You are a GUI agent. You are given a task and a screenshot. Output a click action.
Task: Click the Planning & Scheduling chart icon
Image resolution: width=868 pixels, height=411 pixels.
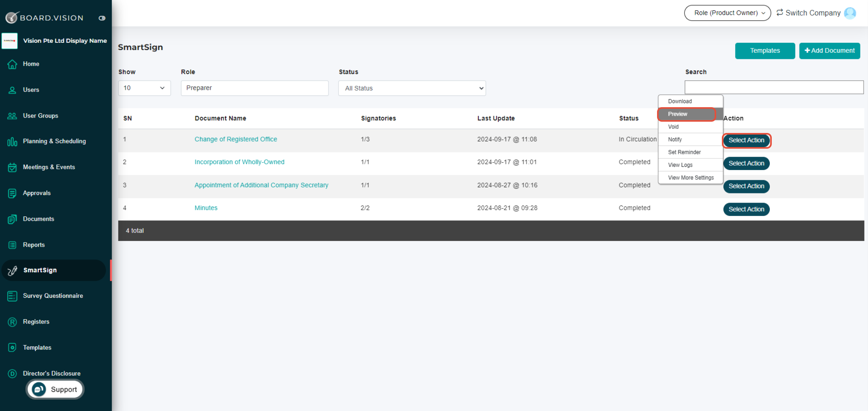pyautogui.click(x=12, y=141)
